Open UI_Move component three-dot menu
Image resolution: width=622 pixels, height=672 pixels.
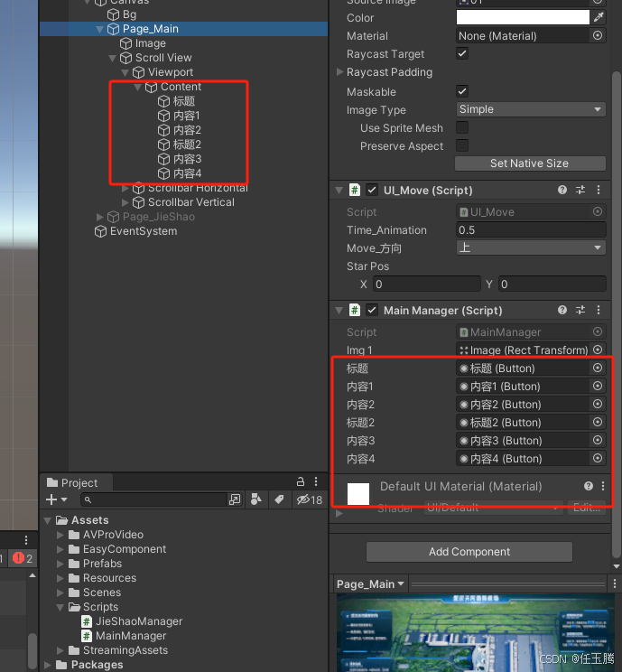[x=599, y=190]
